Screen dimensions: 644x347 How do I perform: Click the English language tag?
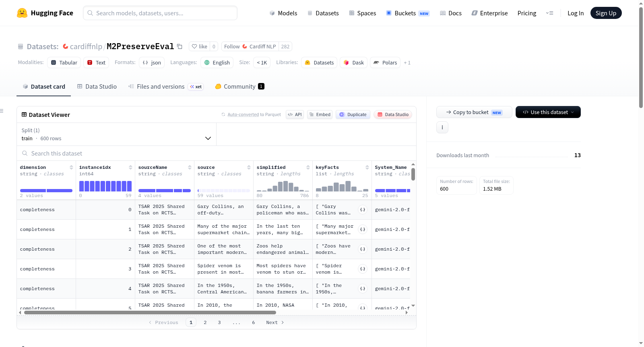click(x=217, y=62)
